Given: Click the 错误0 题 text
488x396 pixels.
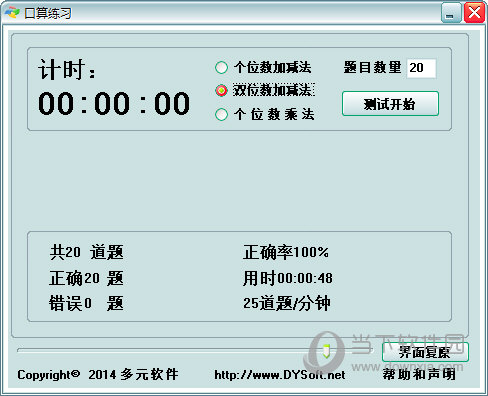Looking at the screenshot, I should pyautogui.click(x=87, y=303).
